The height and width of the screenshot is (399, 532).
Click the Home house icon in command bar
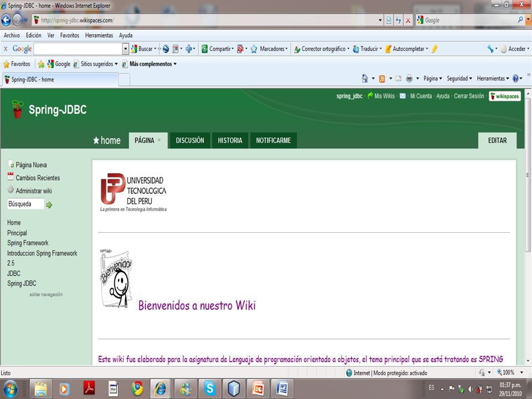point(365,78)
